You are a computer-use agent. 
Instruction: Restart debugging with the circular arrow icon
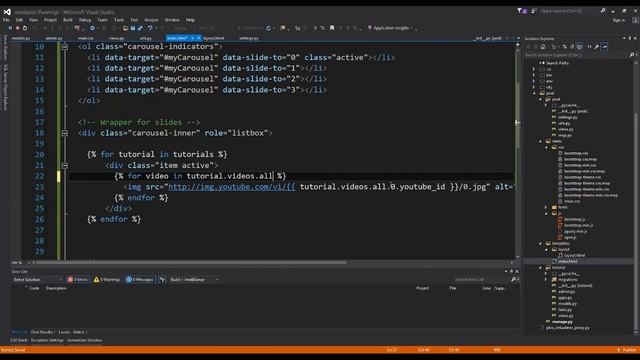[x=25, y=28]
